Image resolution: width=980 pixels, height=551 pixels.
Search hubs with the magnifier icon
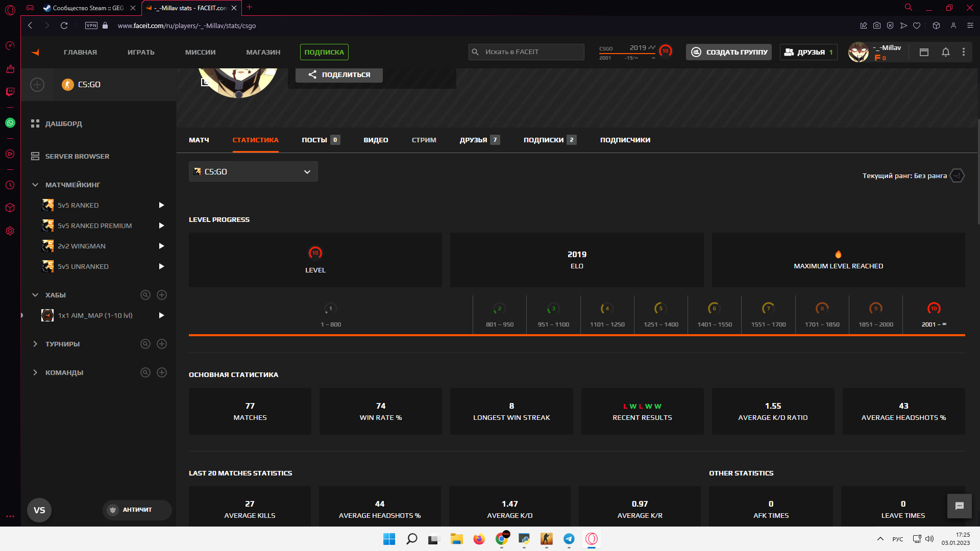pos(145,295)
